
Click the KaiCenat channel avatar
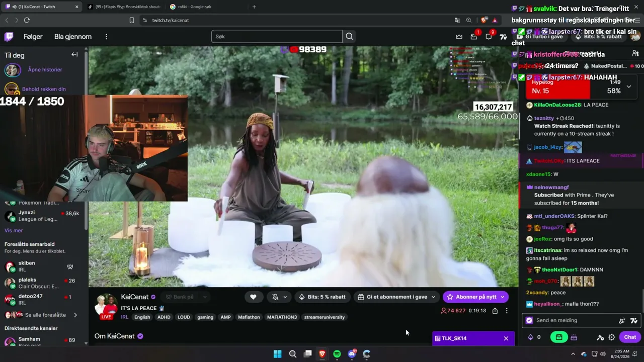click(107, 306)
